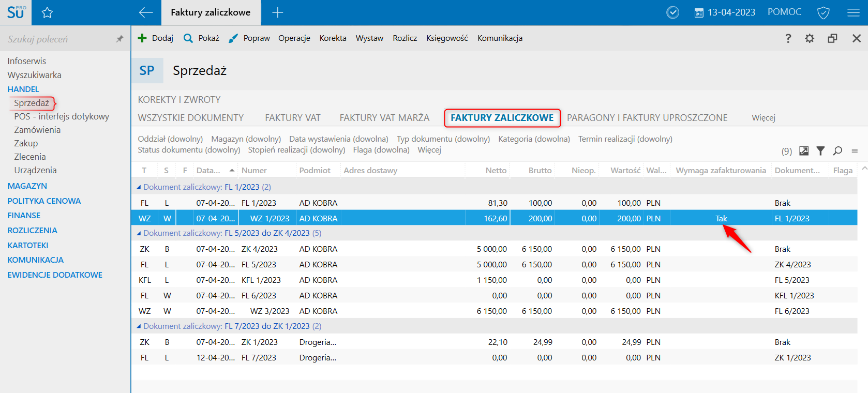The image size is (868, 393).
Task: Click the Szukaj poleceń search field
Action: [57, 39]
